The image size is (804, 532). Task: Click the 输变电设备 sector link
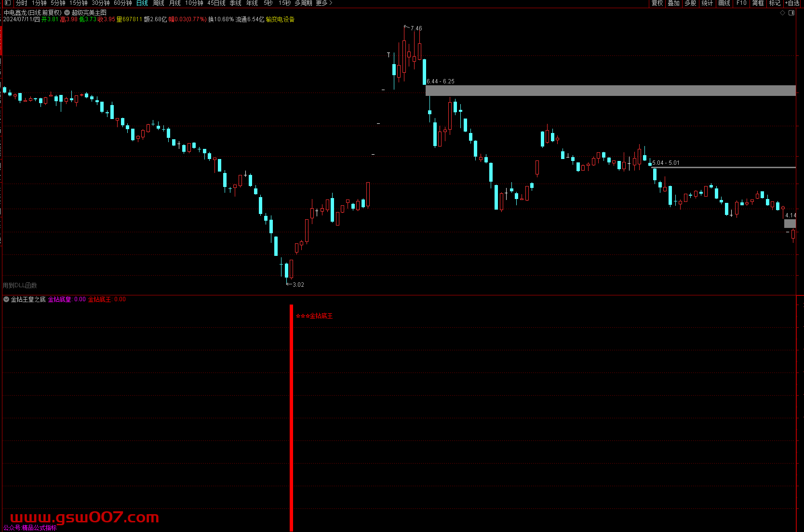point(280,19)
